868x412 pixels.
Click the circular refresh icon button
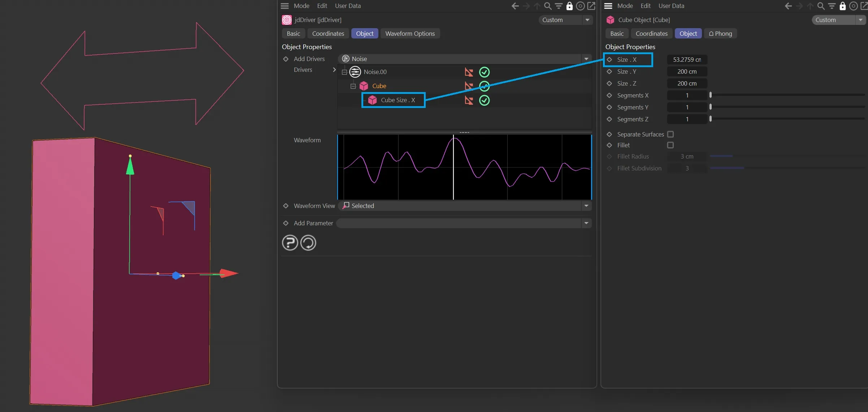(x=308, y=243)
